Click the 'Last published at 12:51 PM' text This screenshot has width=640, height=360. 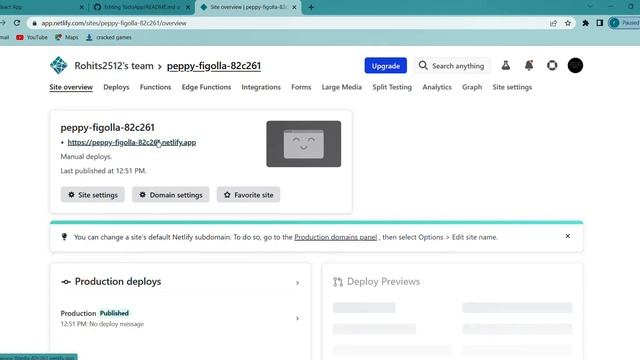tap(103, 171)
